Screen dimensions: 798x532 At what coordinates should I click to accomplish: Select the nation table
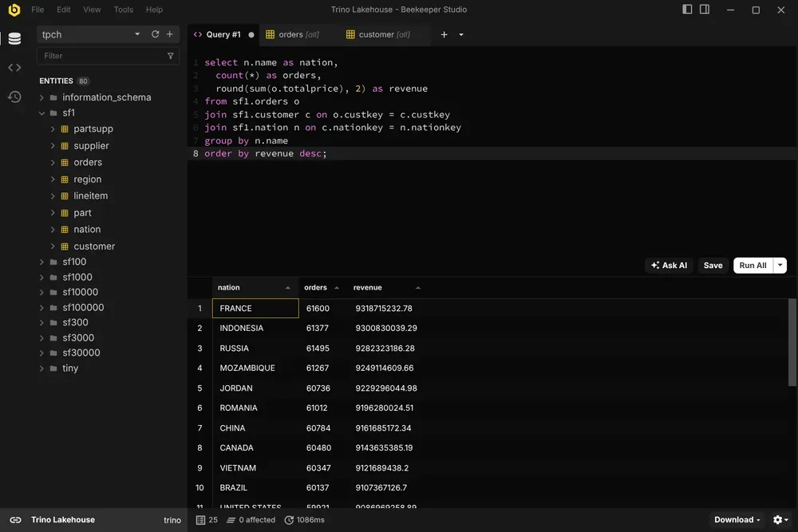click(87, 230)
